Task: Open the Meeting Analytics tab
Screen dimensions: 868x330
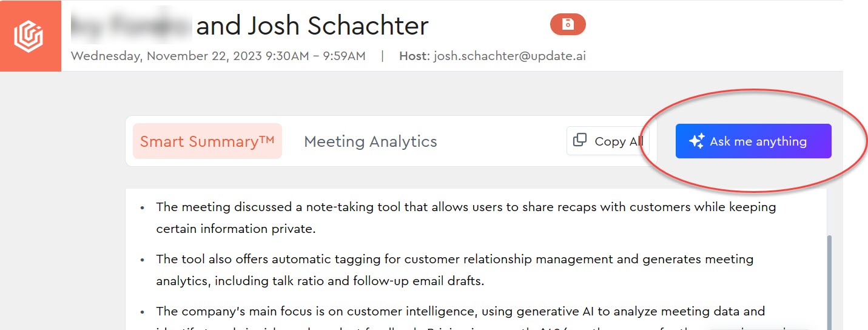Action: (x=371, y=141)
